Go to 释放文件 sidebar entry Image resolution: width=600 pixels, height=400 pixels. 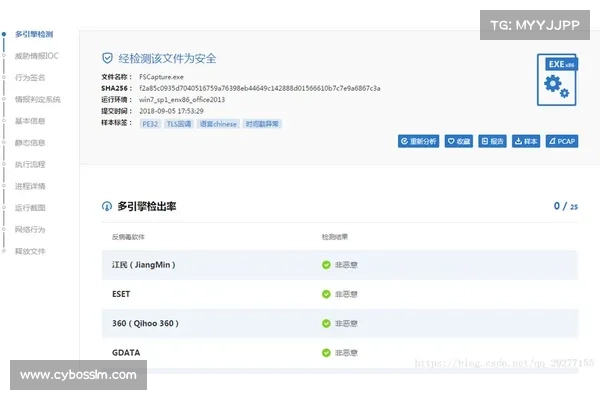click(30, 251)
